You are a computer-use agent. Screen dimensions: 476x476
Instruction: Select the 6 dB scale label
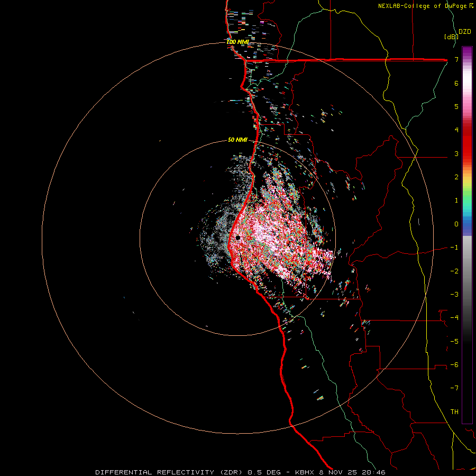456,83
